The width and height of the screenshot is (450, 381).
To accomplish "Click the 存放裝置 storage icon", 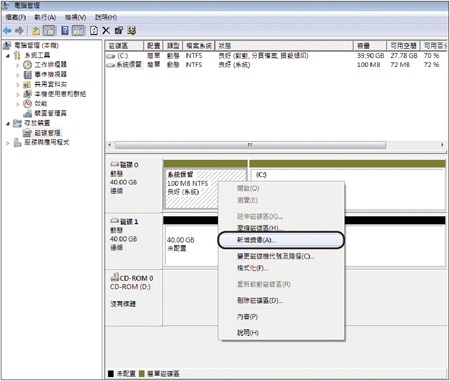I will 17,123.
